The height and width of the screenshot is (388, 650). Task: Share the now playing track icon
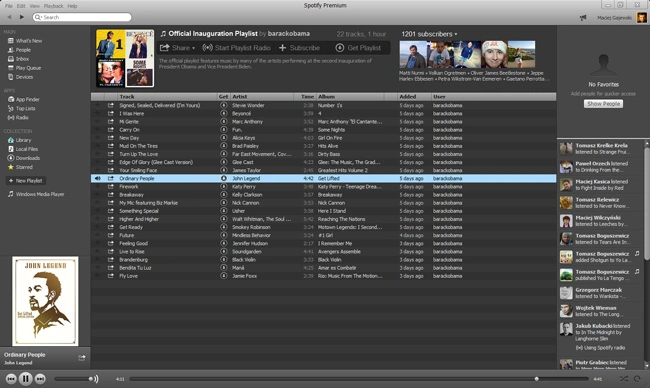(82, 357)
